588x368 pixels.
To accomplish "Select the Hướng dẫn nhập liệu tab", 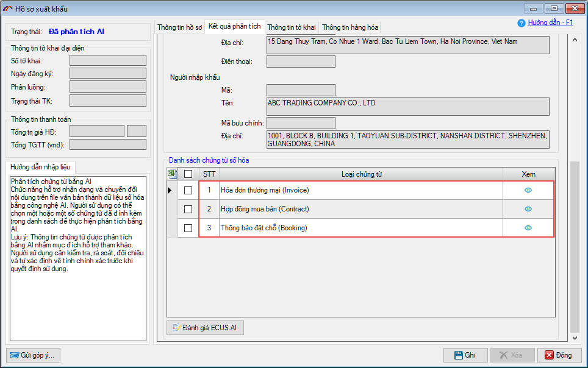I will pyautogui.click(x=41, y=166).
